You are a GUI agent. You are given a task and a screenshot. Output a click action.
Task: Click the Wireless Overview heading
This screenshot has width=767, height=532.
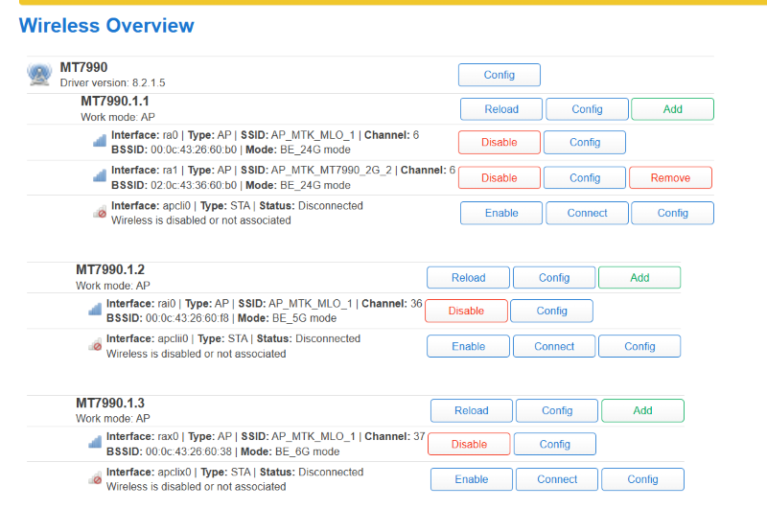(x=106, y=26)
